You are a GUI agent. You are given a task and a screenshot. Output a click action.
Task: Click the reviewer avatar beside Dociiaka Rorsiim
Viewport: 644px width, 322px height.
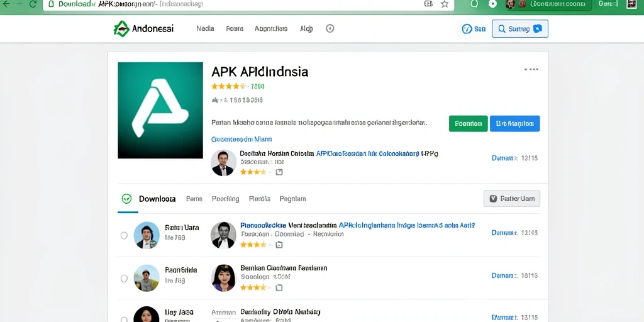[223, 163]
